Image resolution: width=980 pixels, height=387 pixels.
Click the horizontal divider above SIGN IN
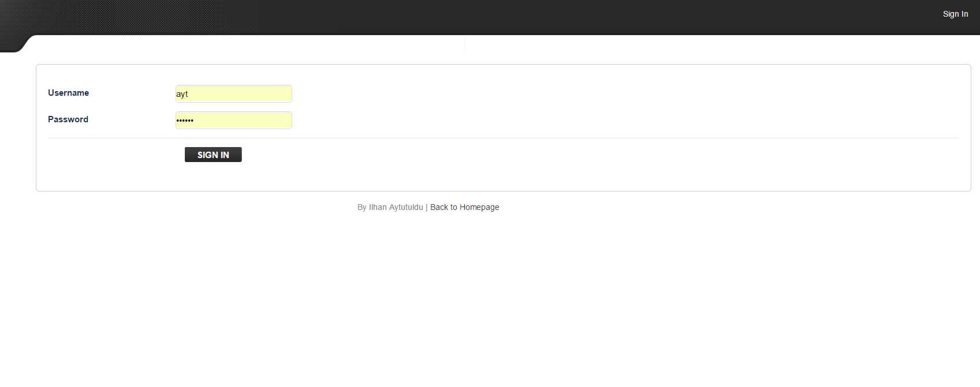click(x=502, y=138)
